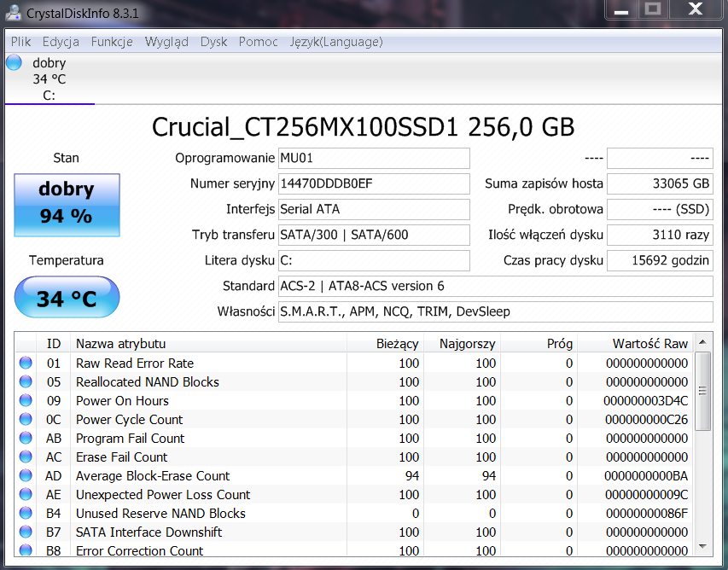Open the Edycja menu
728x570 pixels.
[61, 42]
